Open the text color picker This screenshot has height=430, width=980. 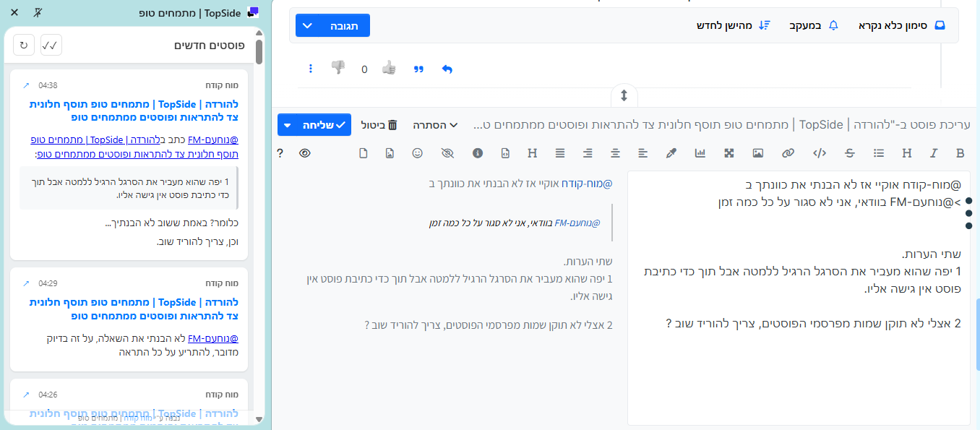pyautogui.click(x=671, y=152)
